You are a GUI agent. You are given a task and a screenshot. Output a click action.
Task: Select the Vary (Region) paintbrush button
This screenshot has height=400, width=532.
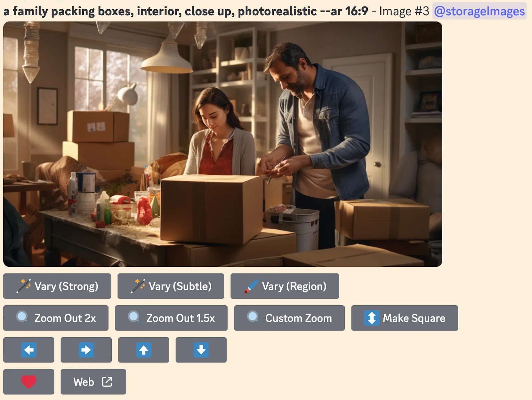pos(285,286)
